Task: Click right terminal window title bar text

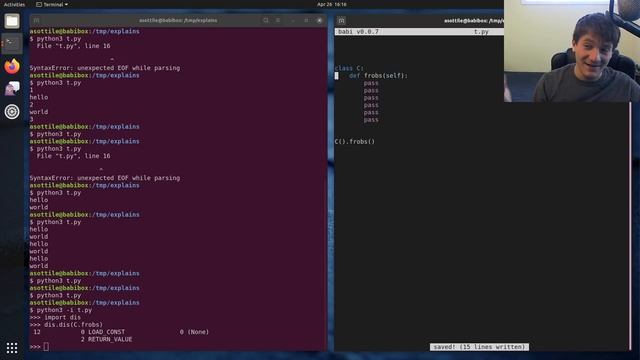Action: [473, 20]
